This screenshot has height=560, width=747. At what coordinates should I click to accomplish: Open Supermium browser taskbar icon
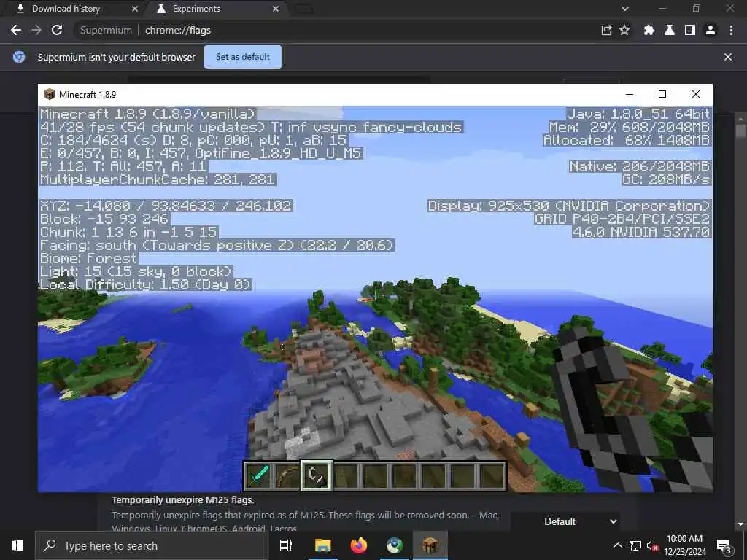tap(395, 545)
